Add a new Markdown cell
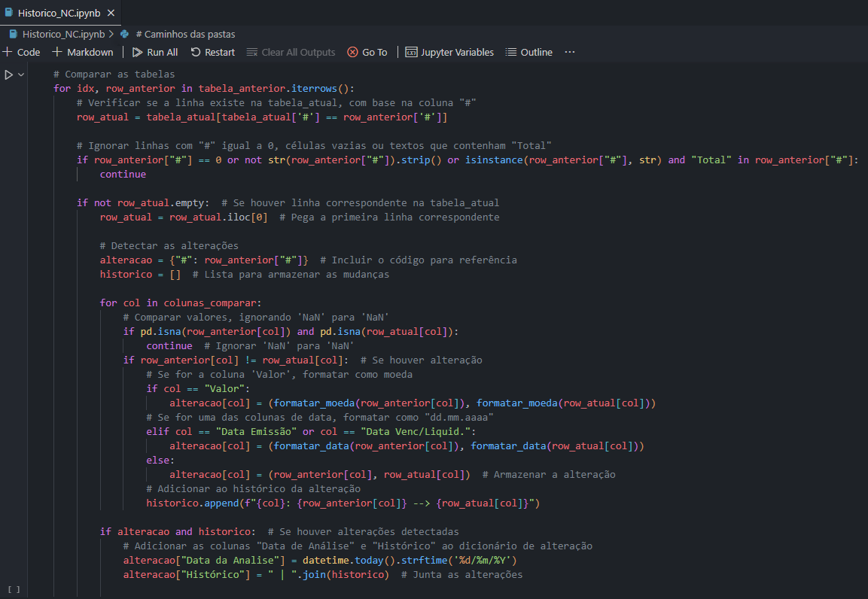Viewport: 868px width, 599px height. pos(83,52)
